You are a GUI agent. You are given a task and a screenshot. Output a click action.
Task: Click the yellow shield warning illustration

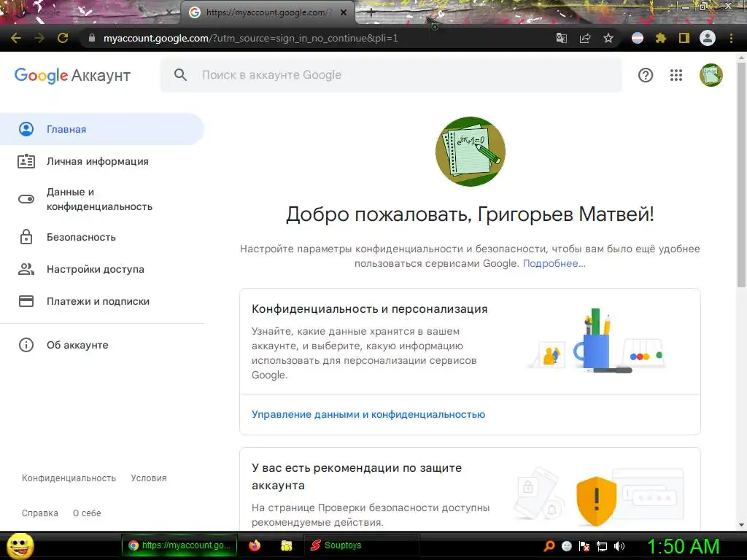point(597,501)
